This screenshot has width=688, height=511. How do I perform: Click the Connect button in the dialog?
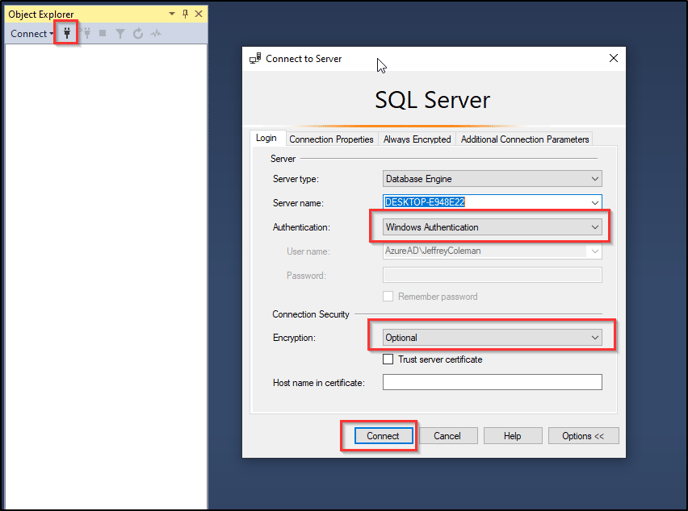tap(383, 436)
